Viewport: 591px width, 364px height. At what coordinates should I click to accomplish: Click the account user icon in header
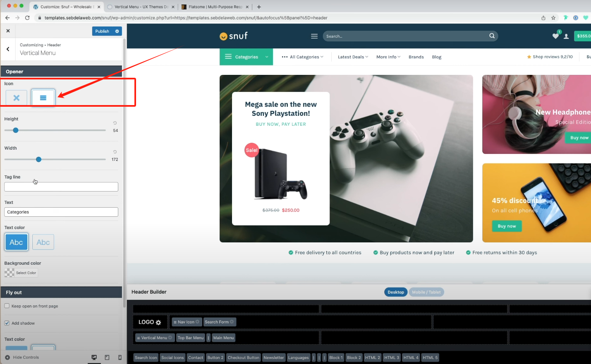coord(566,36)
